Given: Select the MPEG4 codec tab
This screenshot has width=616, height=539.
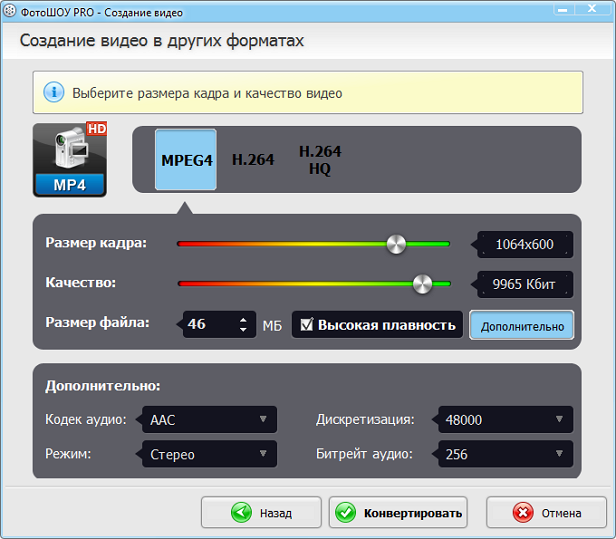Looking at the screenshot, I should [x=186, y=160].
